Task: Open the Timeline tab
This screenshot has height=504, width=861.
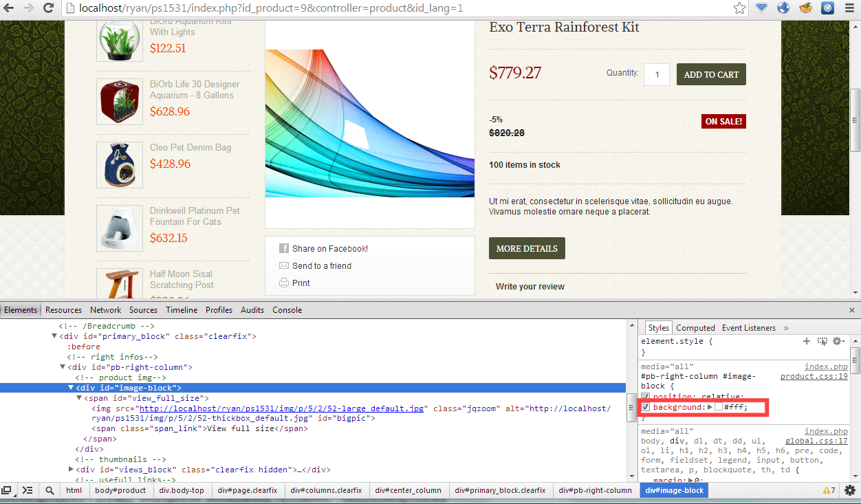Action: (182, 310)
